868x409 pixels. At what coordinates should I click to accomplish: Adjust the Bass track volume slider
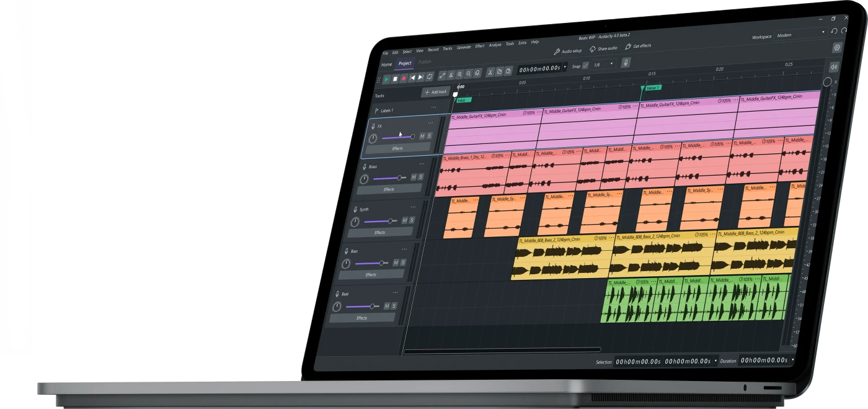[x=371, y=264]
